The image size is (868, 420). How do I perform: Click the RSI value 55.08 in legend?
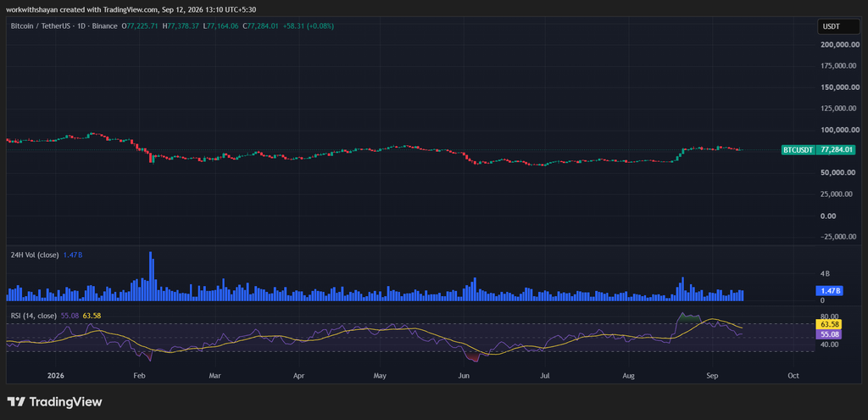click(70, 316)
